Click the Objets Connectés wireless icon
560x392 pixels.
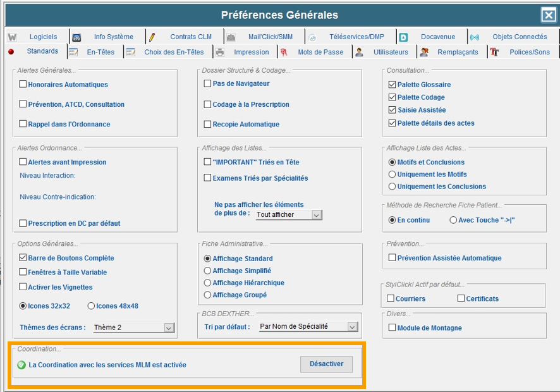(x=475, y=37)
